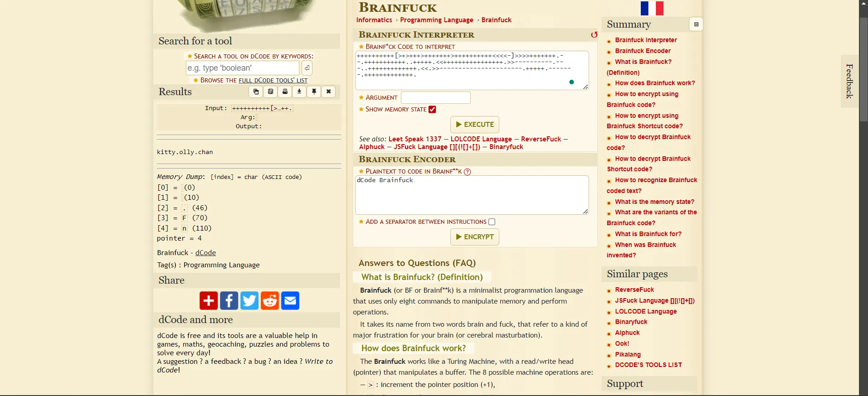This screenshot has height=396, width=868.
Task: Clear results with the X icon
Action: 328,92
